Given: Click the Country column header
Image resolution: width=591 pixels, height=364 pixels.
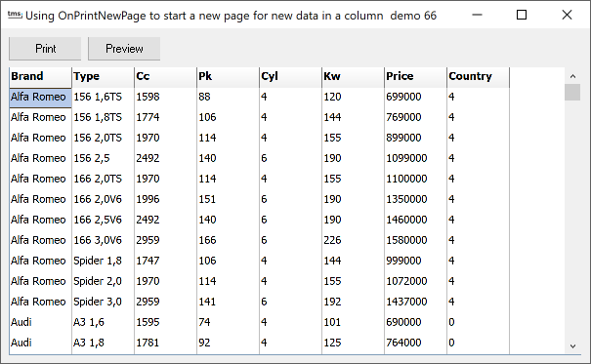Looking at the screenshot, I should (x=479, y=77).
